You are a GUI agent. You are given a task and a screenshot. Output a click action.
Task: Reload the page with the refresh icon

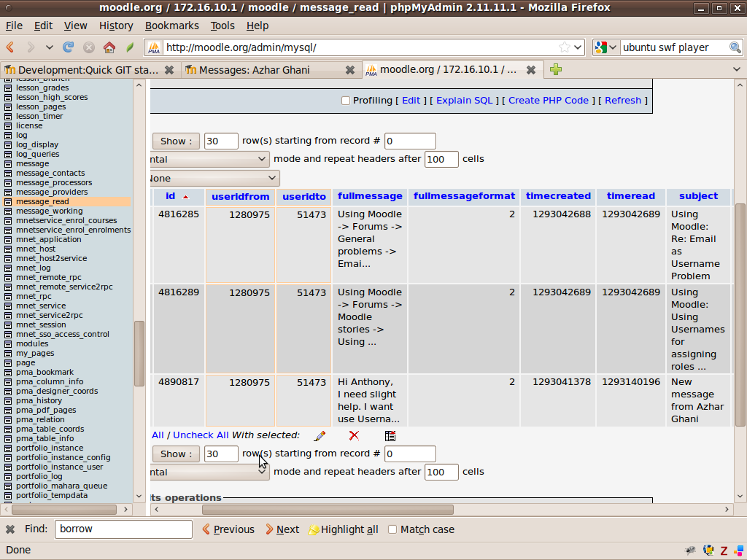pos(68,47)
